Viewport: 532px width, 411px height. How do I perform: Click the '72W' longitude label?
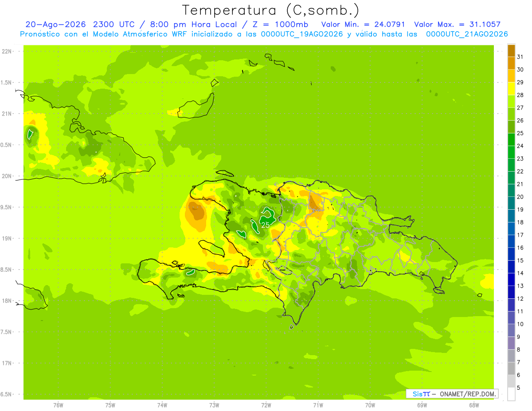click(x=266, y=405)
